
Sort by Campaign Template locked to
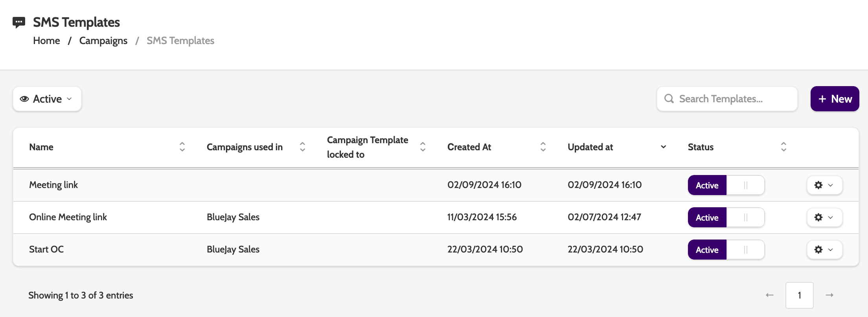pos(423,147)
